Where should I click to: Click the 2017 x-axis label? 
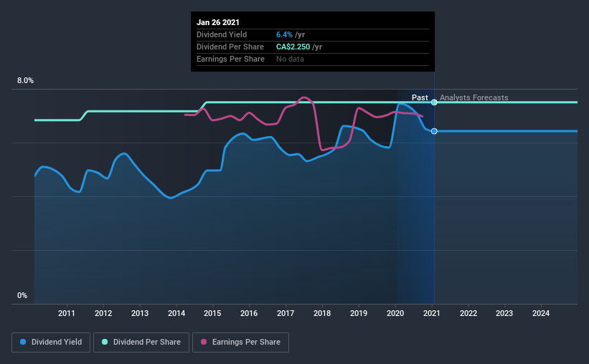pos(286,313)
